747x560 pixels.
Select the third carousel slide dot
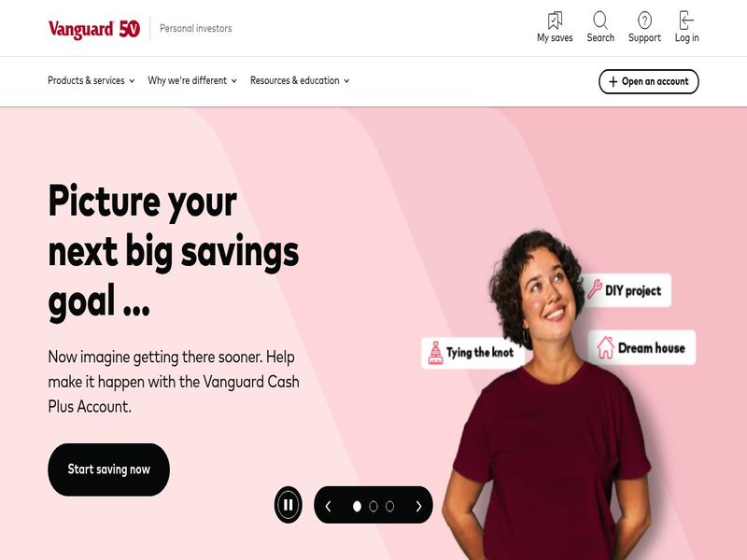[x=389, y=506]
